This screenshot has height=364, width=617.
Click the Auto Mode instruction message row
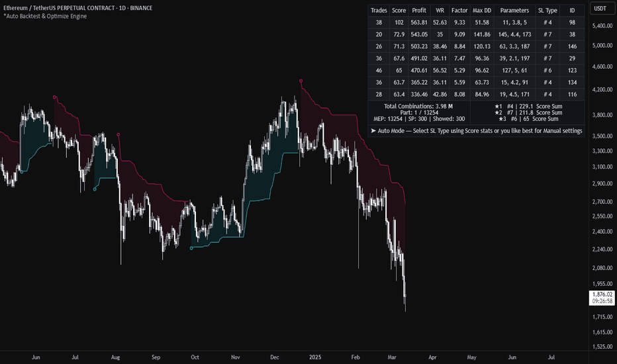(x=476, y=130)
